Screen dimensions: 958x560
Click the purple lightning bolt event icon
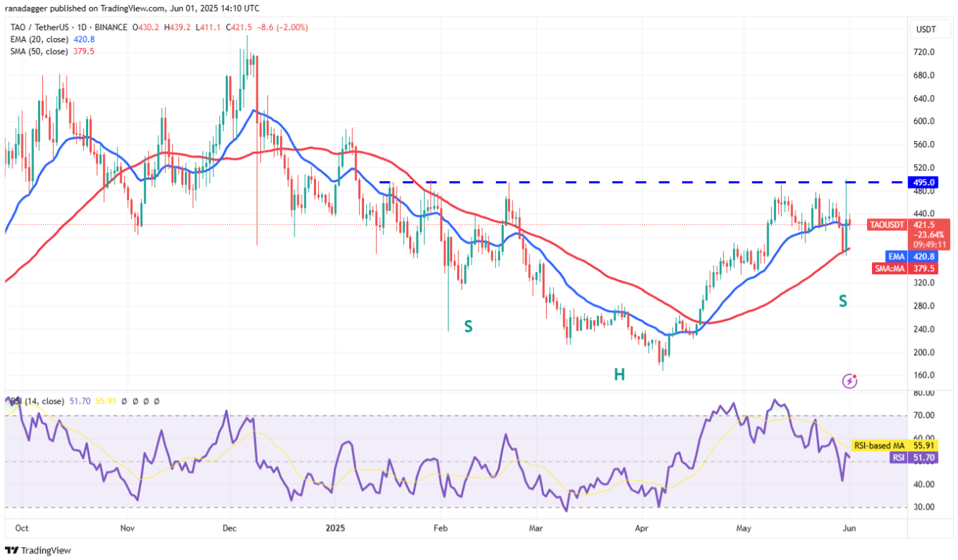849,381
